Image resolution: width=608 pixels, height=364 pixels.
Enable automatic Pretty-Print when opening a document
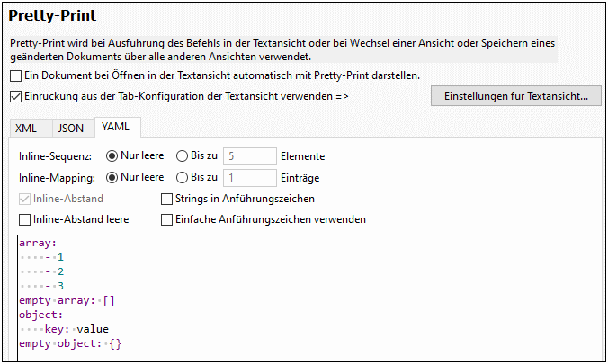pyautogui.click(x=15, y=75)
